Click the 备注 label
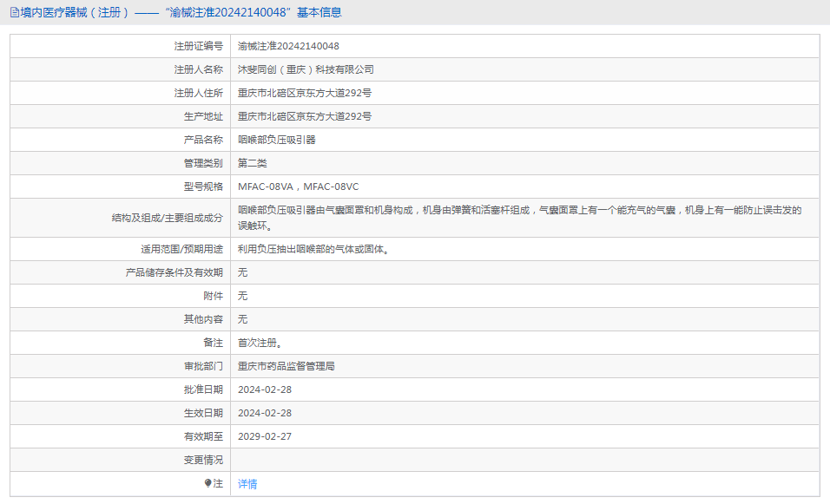 pyautogui.click(x=214, y=343)
